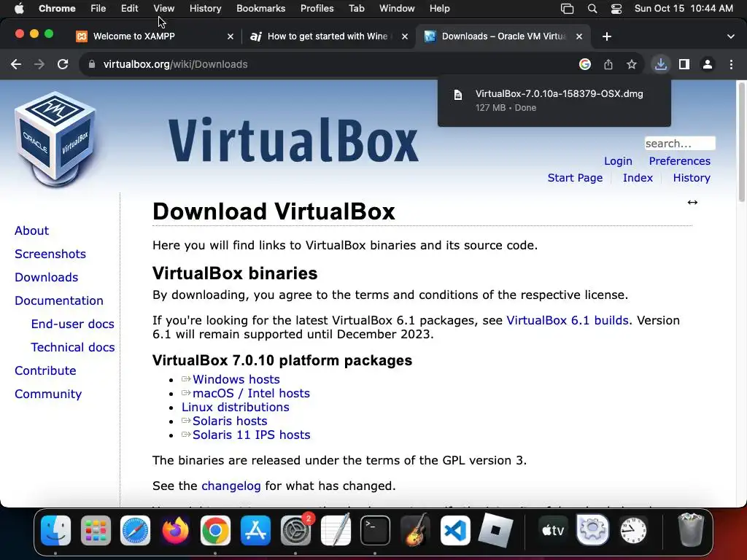Close the Wine tutorial tab

pyautogui.click(x=405, y=36)
